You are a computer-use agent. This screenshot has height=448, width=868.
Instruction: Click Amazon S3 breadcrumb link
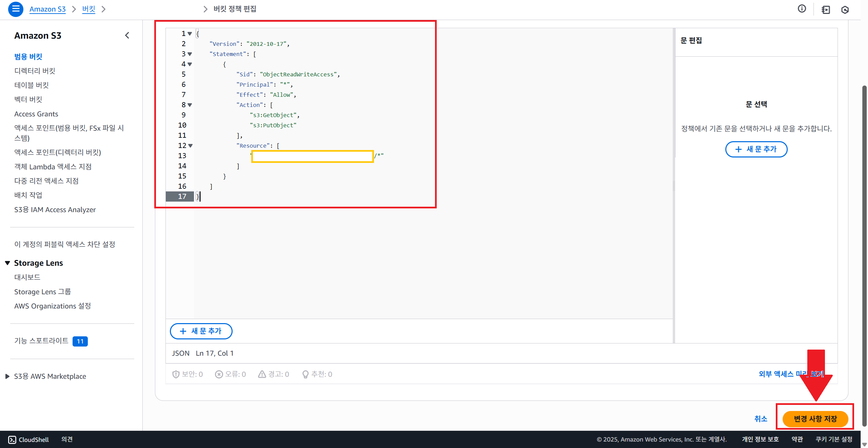click(x=47, y=9)
